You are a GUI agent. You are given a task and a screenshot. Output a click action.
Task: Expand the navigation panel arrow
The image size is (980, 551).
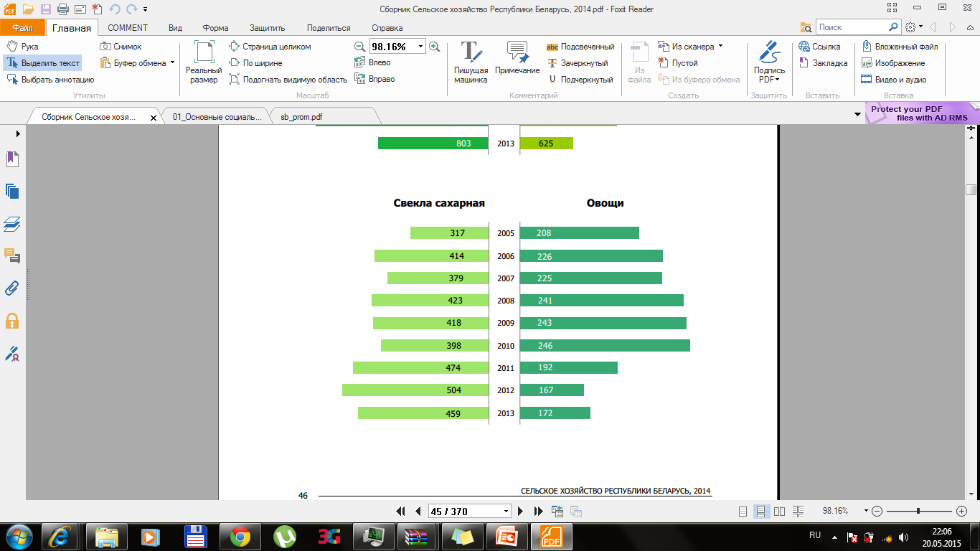coord(18,133)
